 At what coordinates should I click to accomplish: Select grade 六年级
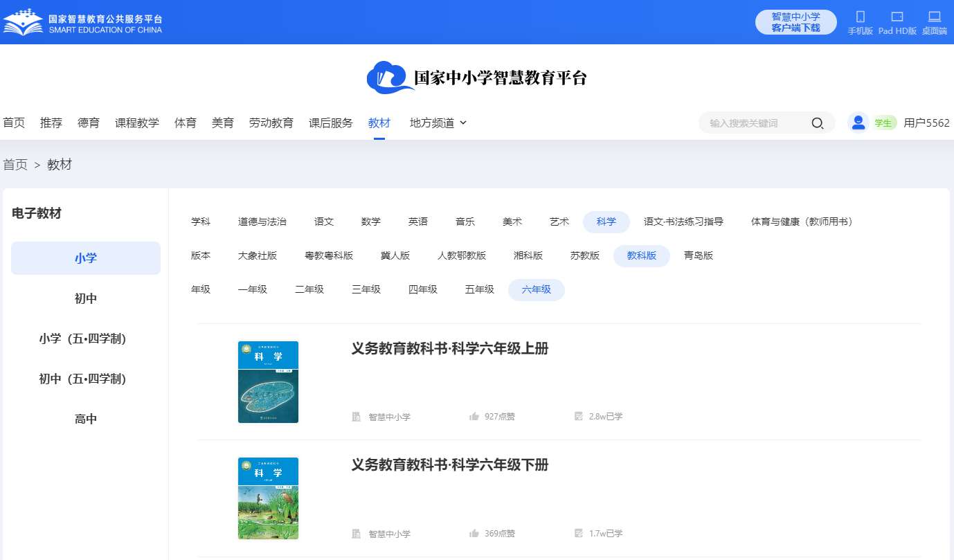click(537, 290)
